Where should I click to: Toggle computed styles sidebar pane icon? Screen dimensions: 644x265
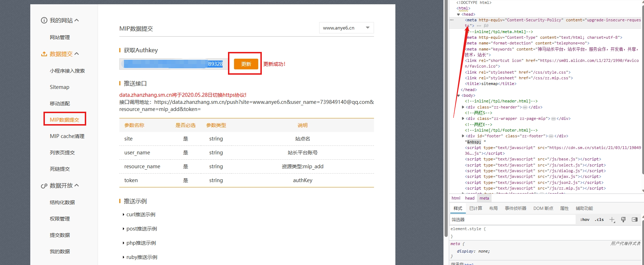(635, 219)
